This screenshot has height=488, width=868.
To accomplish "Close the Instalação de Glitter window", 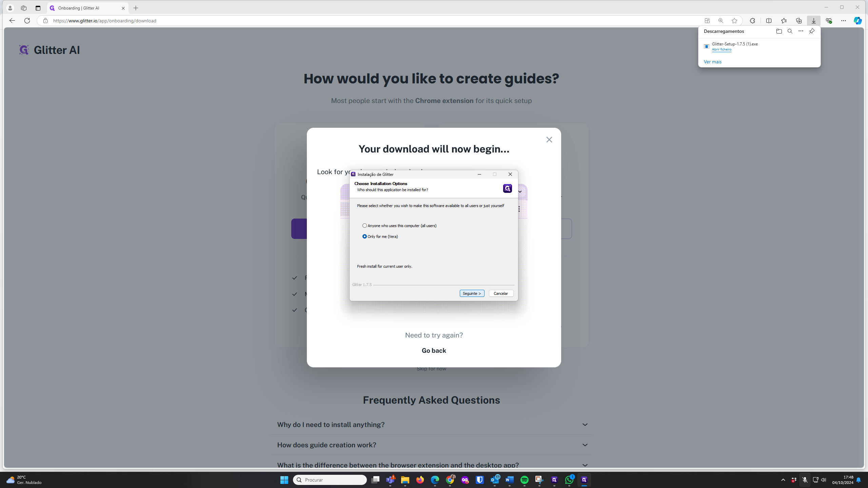I will [510, 174].
